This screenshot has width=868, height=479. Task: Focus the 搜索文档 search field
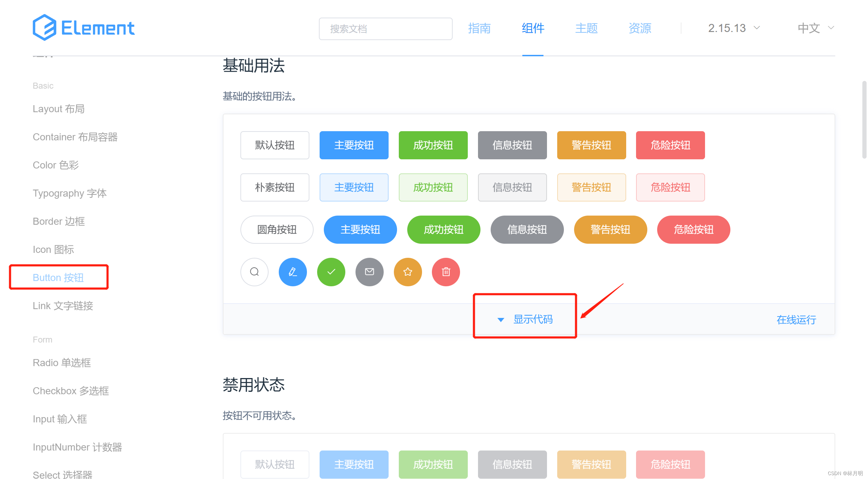click(385, 29)
